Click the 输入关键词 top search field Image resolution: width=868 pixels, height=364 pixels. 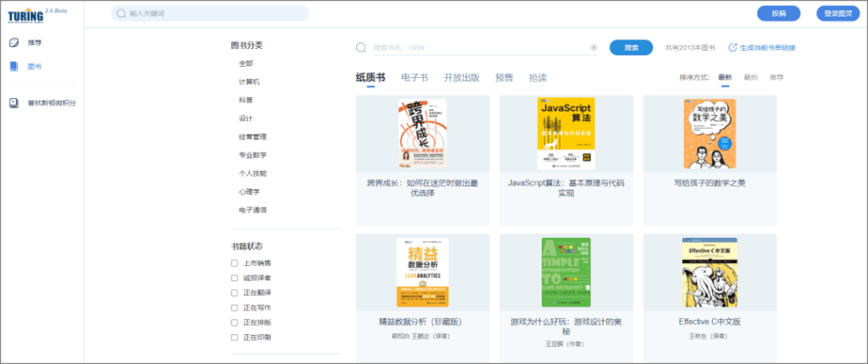(210, 14)
